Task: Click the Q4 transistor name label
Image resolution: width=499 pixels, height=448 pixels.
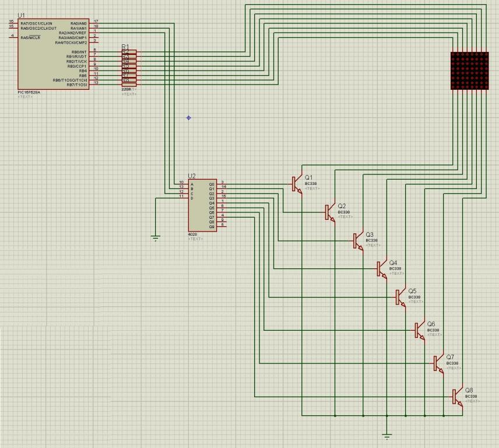Action: point(393,262)
